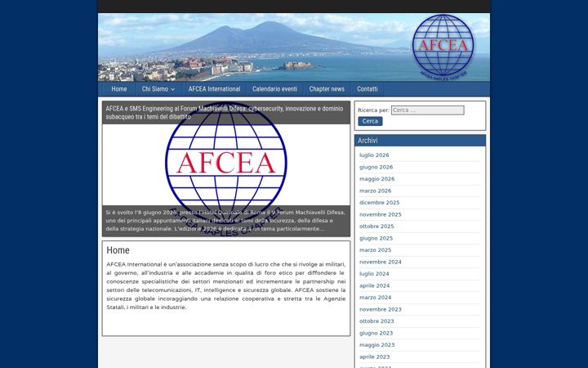Open marzo 2025 archive
Screen dimensions: 588x368
[376, 249]
